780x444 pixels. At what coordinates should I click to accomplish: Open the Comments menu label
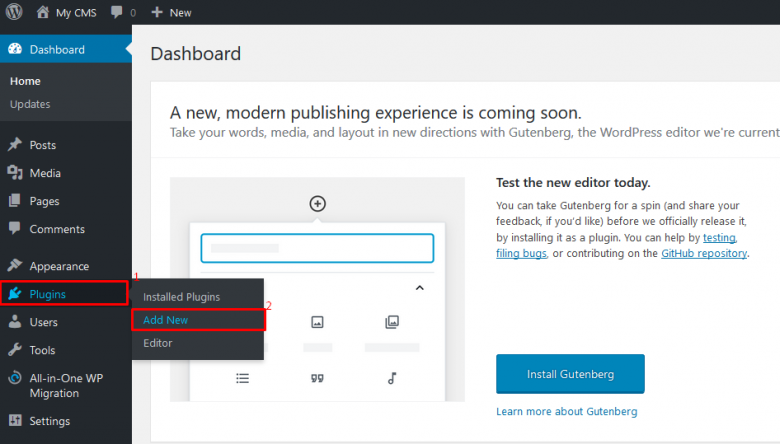point(57,229)
